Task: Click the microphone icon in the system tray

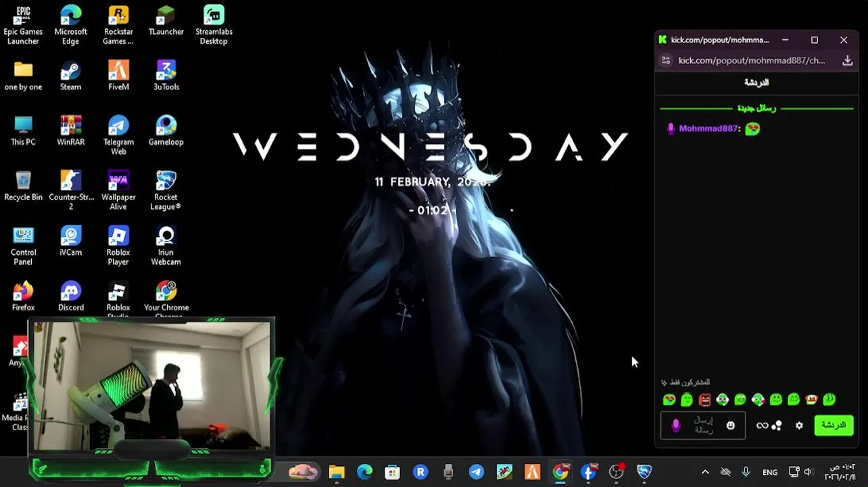Action: click(746, 472)
